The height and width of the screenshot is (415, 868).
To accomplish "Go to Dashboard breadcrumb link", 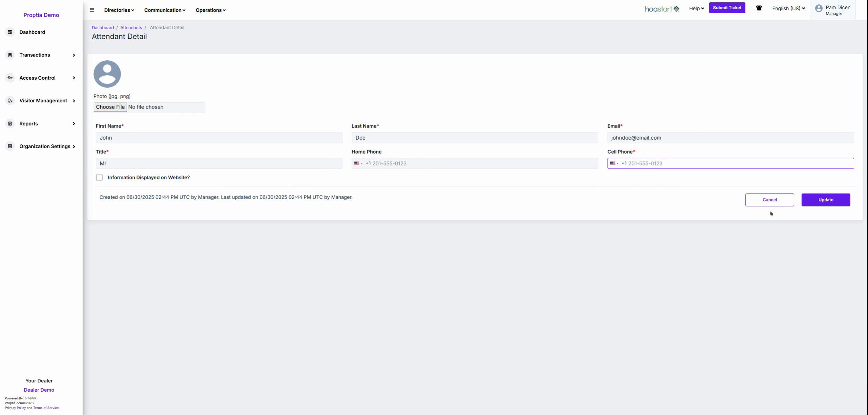I will [103, 28].
